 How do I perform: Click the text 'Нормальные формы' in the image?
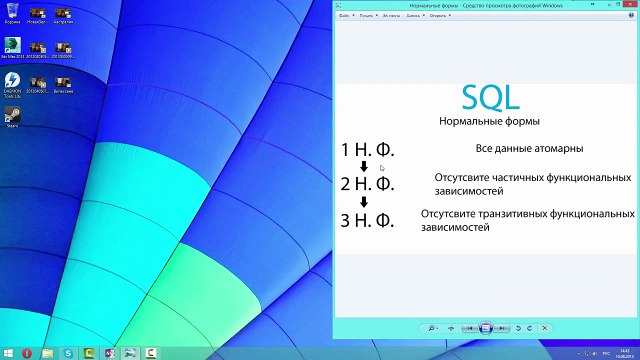[489, 121]
